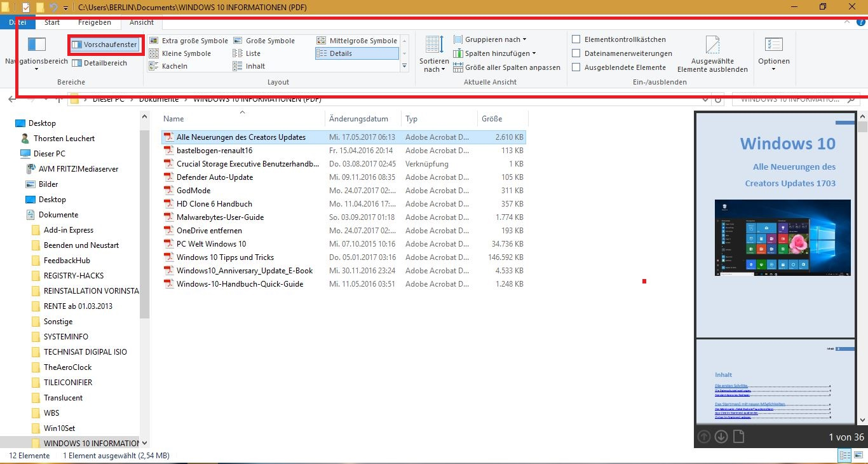Enable Elementkontrollkästchen checkbox

pos(576,39)
